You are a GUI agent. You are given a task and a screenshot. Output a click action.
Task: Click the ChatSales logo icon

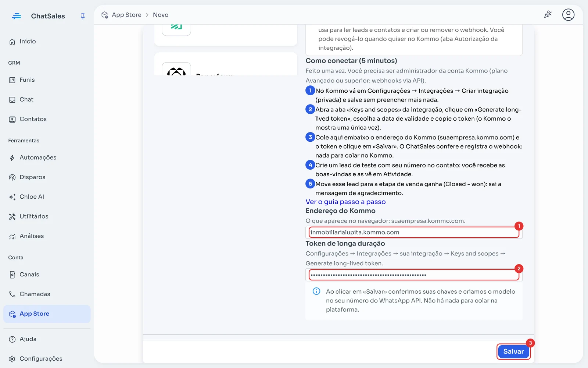tap(17, 16)
